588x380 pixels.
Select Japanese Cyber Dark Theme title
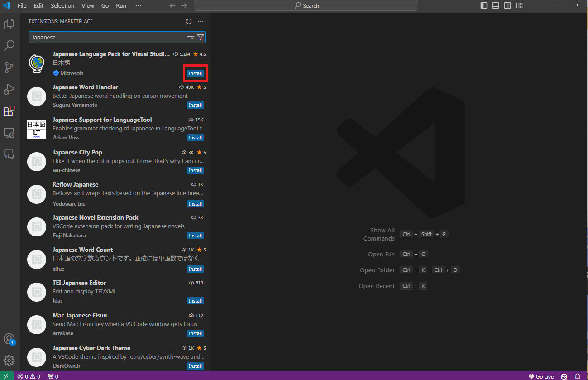pos(91,348)
